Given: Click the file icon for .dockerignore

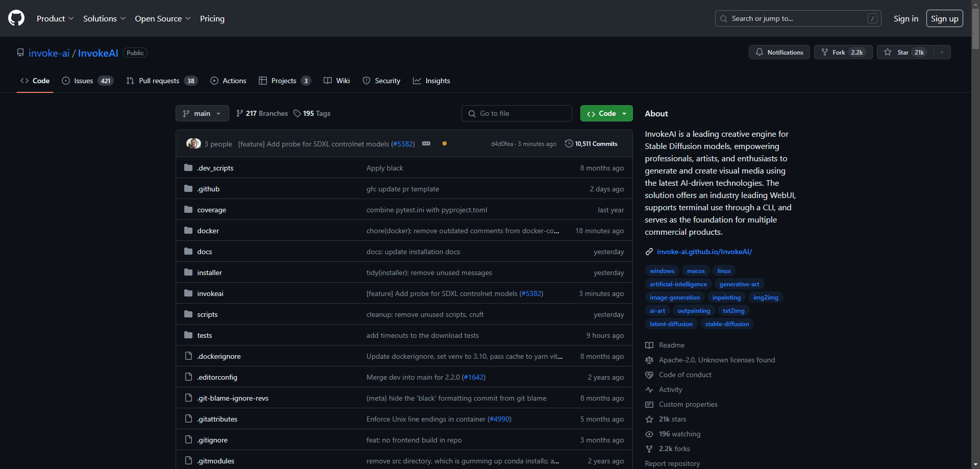Looking at the screenshot, I should point(188,356).
